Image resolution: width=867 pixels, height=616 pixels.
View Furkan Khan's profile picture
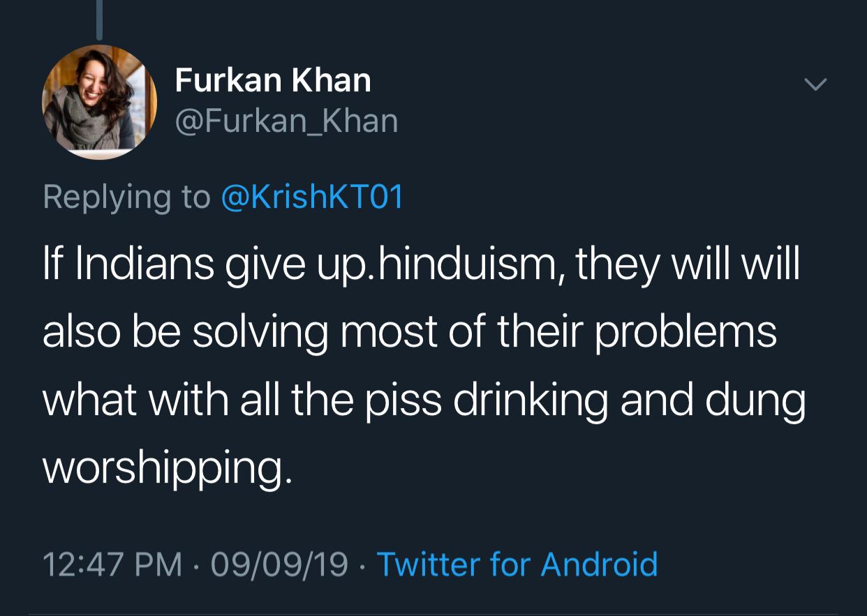[100, 102]
